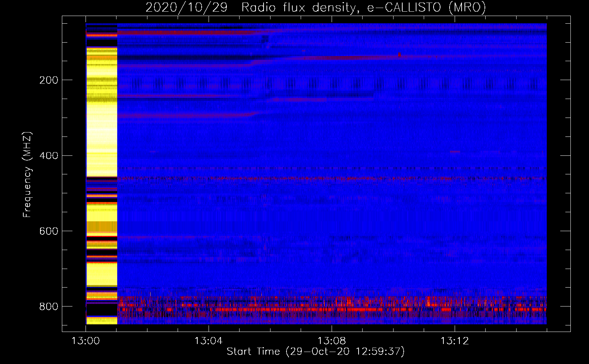The image size is (589, 364).
Task: Click the '200' frequency tick label
Action: [48, 80]
